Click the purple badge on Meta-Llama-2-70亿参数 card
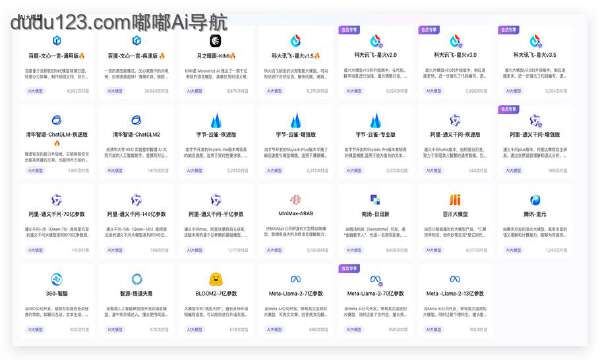The width and height of the screenshot is (600, 360). (349, 269)
